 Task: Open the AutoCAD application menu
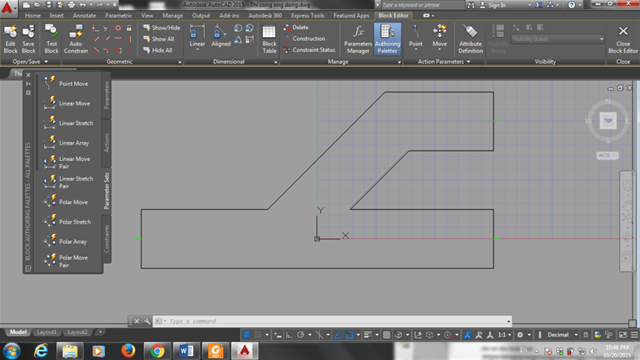pos(7,7)
